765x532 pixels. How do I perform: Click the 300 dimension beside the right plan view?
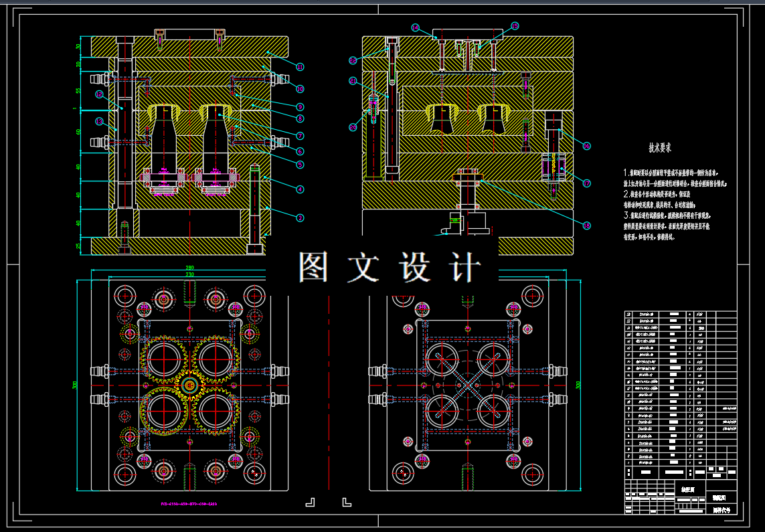click(x=579, y=385)
